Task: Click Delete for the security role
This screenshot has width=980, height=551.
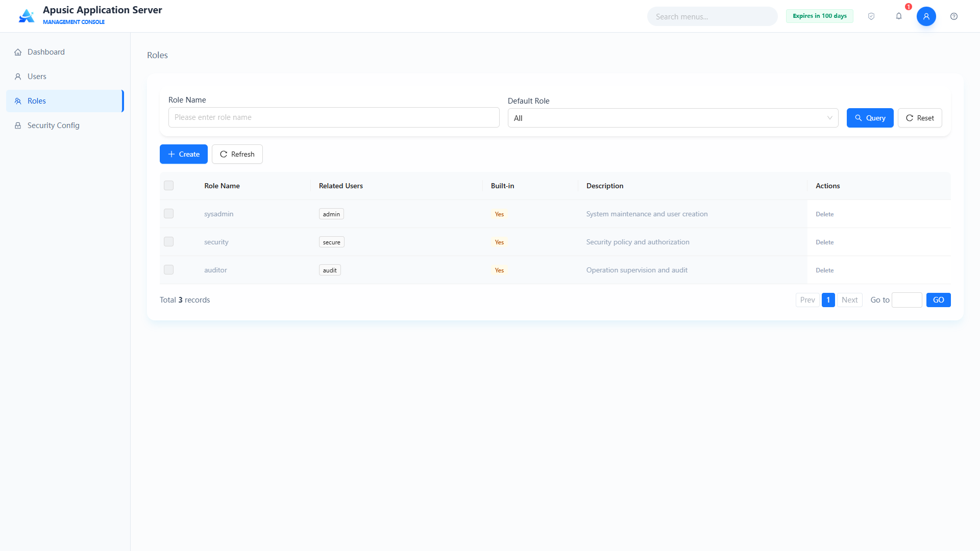Action: 824,242
